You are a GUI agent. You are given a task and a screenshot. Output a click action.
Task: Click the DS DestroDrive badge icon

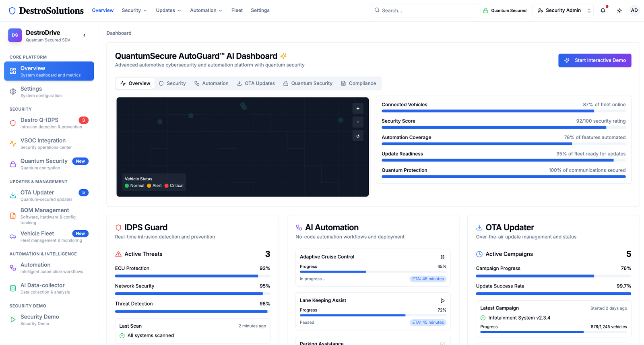point(15,35)
